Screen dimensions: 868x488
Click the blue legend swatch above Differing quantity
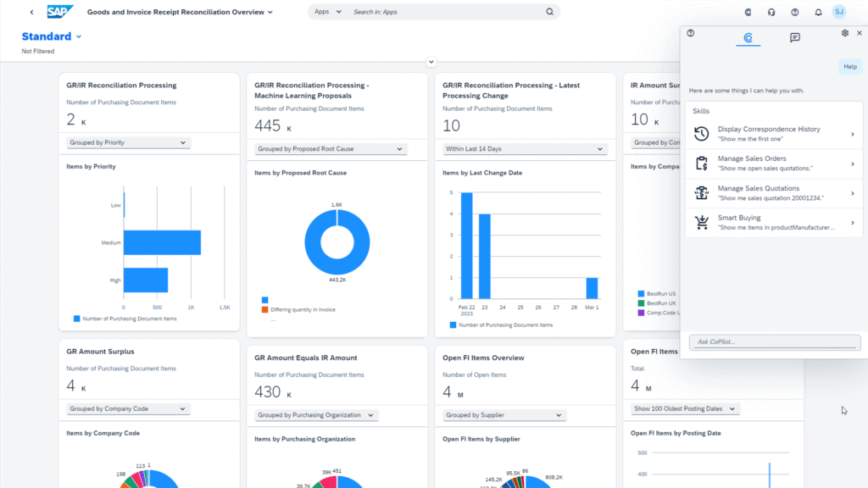click(264, 300)
